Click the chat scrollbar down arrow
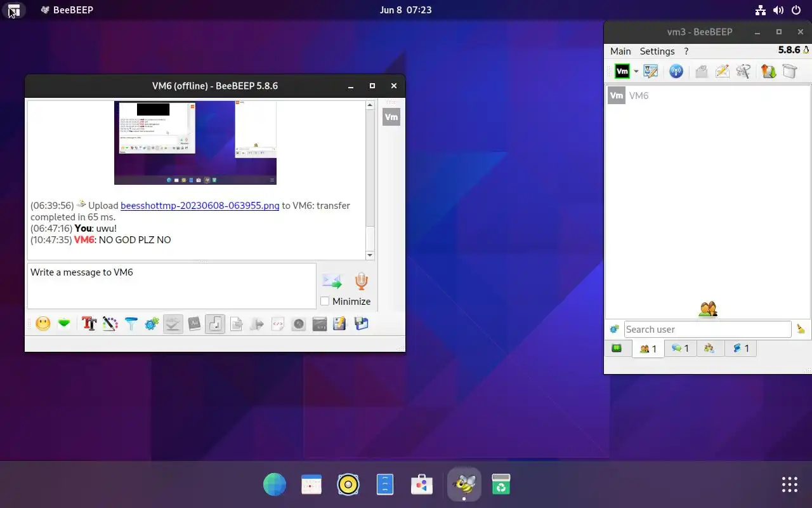This screenshot has height=508, width=812. click(370, 255)
